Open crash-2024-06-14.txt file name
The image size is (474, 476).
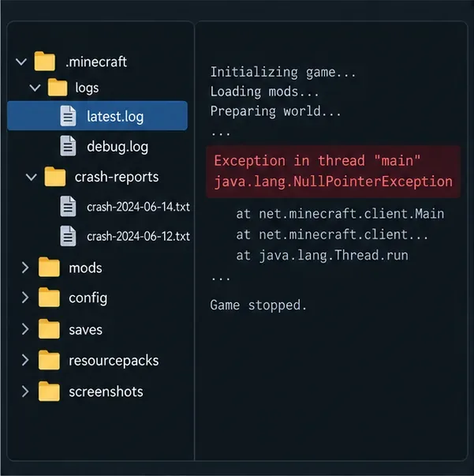click(138, 207)
